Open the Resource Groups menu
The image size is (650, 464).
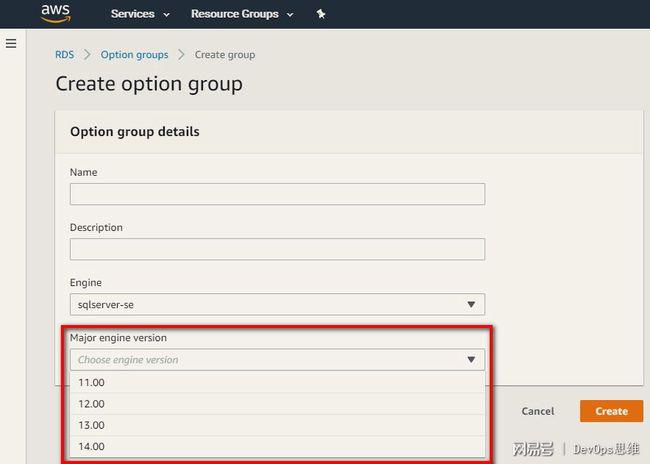242,14
